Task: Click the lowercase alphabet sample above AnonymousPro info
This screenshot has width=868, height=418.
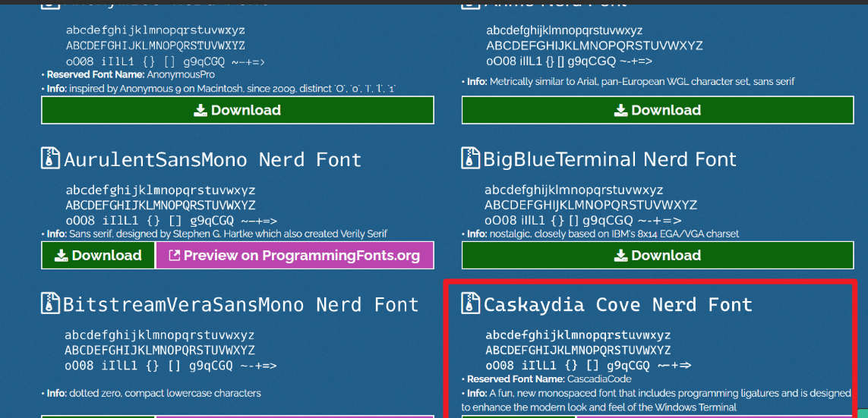Action: pos(156,30)
